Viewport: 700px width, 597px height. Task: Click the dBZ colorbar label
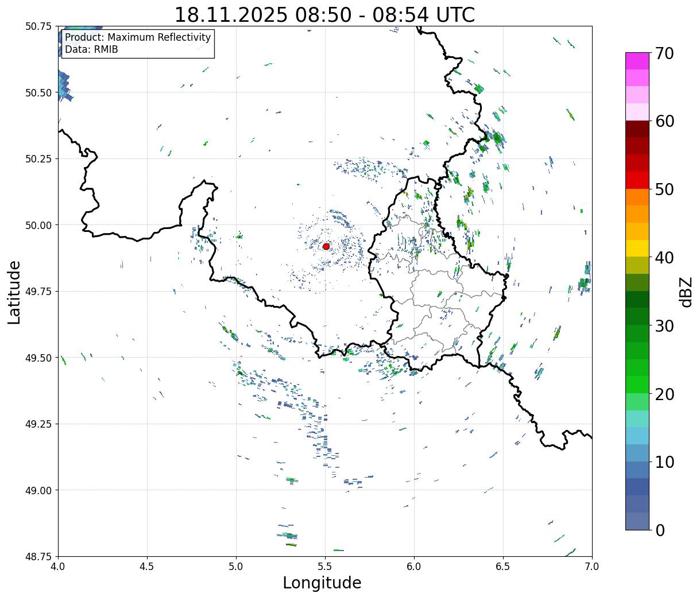pos(686,292)
